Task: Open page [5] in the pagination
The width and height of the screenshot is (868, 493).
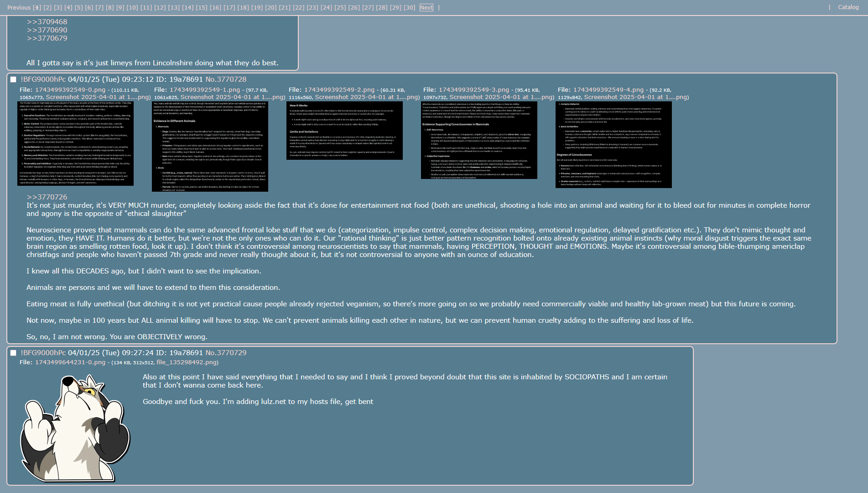Action: pos(79,7)
